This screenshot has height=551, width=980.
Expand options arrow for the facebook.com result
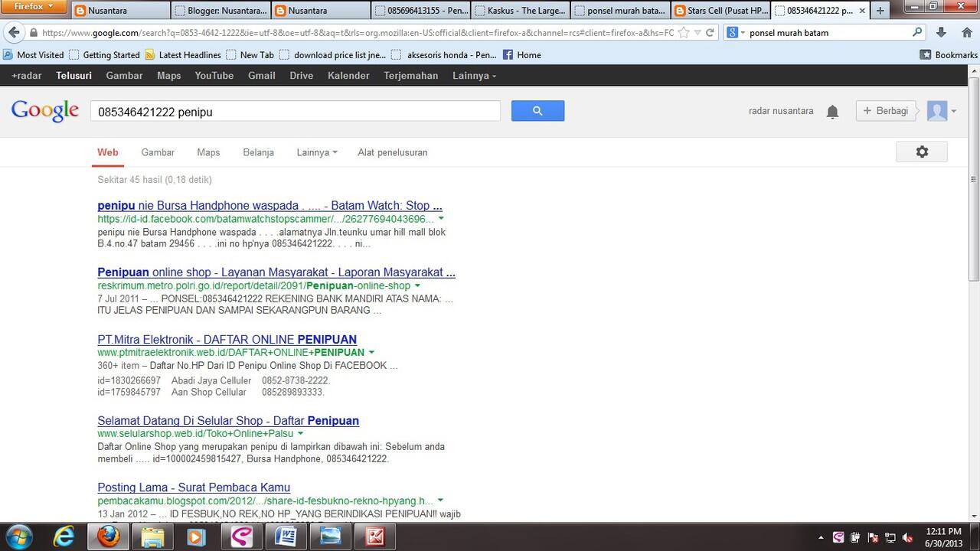click(x=441, y=219)
